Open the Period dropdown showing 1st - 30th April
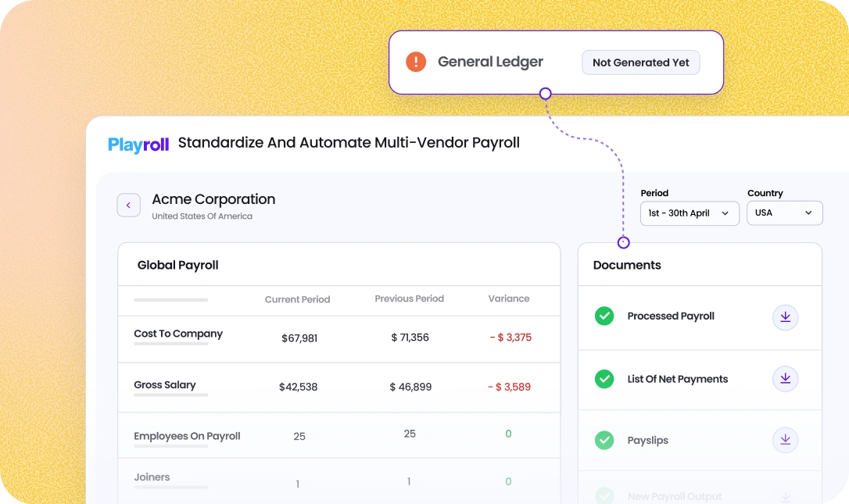 tap(690, 213)
